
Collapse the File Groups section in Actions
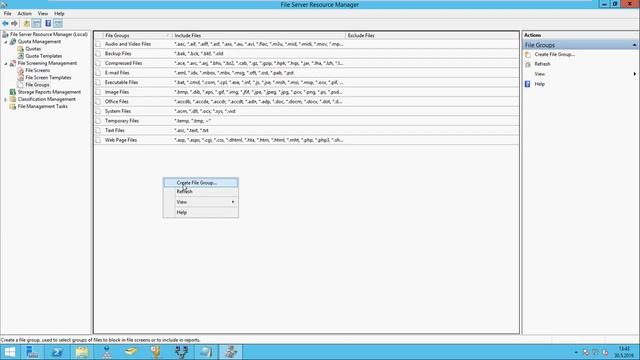click(634, 45)
